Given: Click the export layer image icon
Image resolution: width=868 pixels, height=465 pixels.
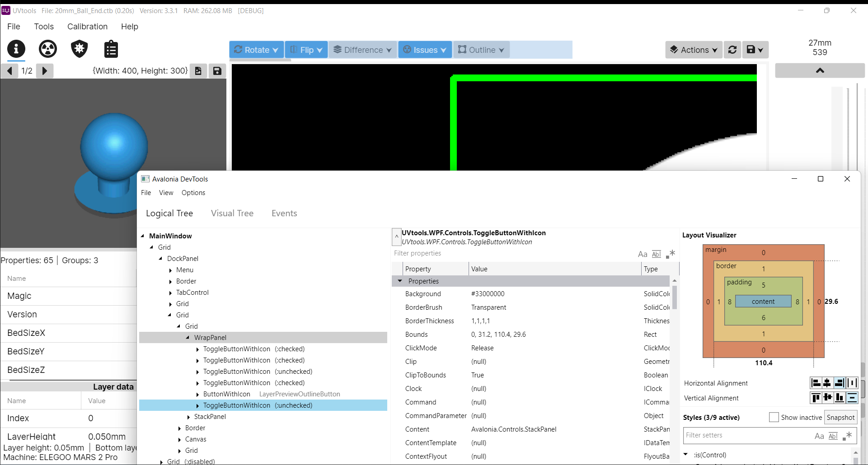Looking at the screenshot, I should [x=198, y=70].
